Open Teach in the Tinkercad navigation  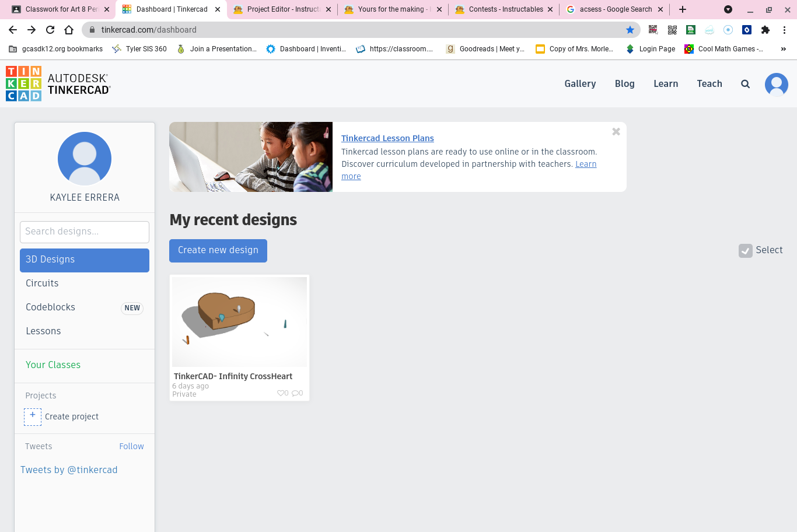709,84
